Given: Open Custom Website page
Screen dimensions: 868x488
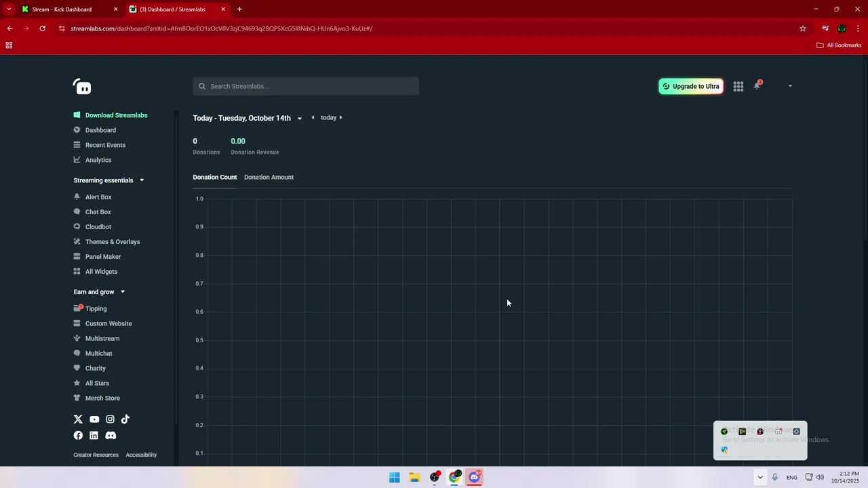Looking at the screenshot, I should [x=108, y=324].
